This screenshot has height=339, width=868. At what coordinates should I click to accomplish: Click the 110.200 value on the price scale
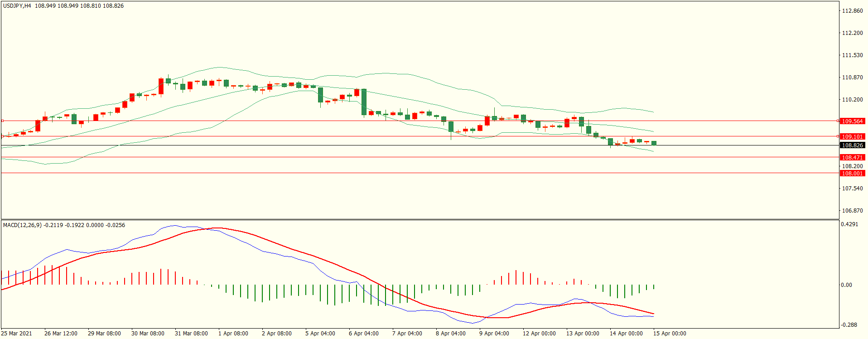click(852, 100)
